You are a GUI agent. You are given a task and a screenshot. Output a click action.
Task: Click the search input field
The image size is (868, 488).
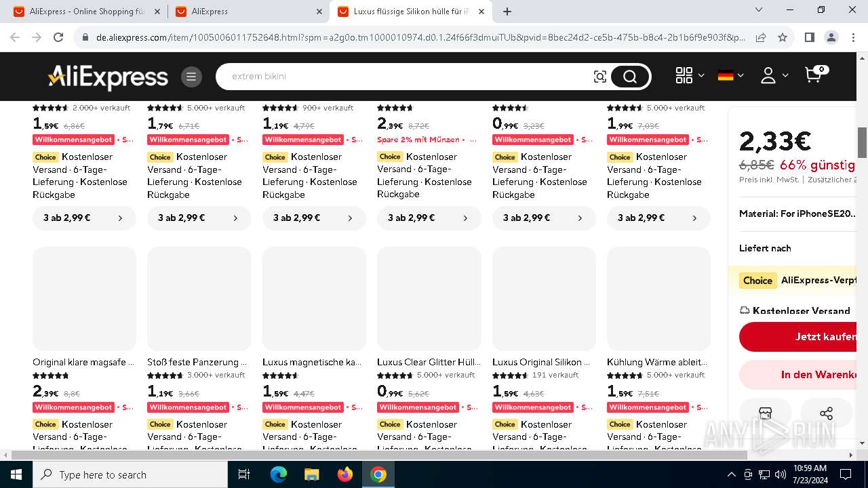(407, 77)
